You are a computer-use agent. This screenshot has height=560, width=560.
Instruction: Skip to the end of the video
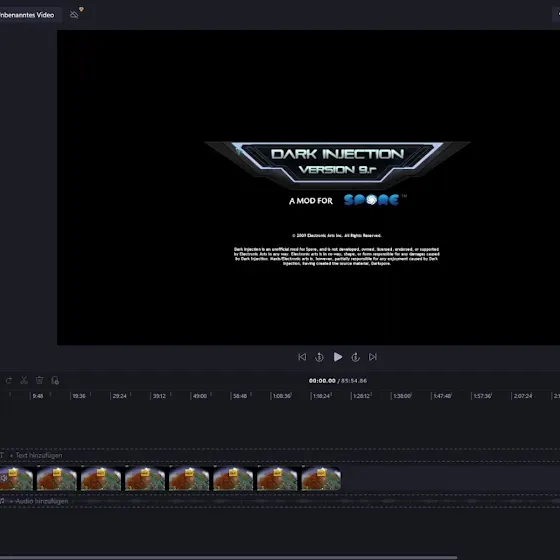point(372,357)
